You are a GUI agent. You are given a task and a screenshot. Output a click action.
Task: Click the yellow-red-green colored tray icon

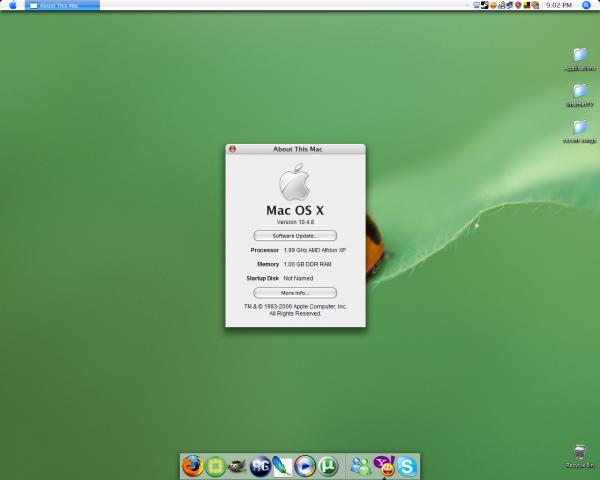[x=527, y=5]
